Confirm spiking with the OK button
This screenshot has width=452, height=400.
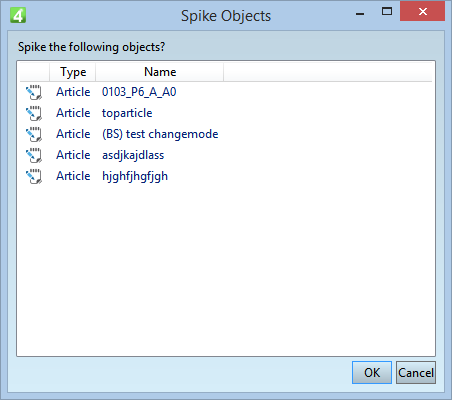(372, 372)
